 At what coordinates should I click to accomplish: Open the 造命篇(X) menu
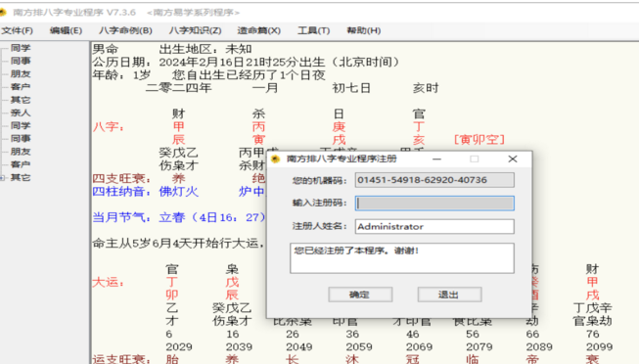tap(258, 30)
